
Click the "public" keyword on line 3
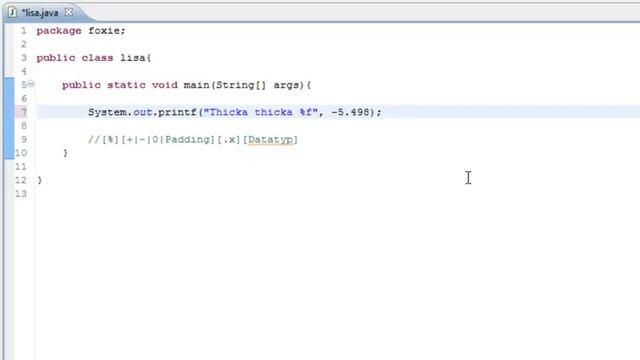click(56, 58)
